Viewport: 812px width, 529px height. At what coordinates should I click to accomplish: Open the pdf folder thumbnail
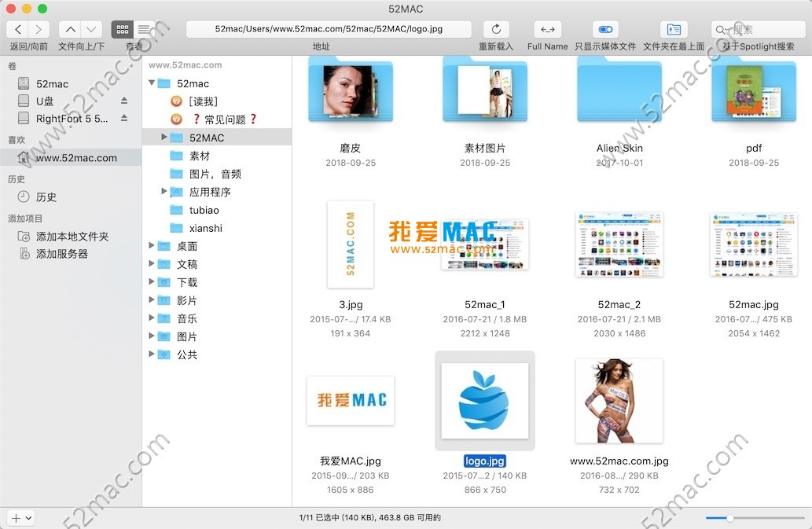coord(754,92)
